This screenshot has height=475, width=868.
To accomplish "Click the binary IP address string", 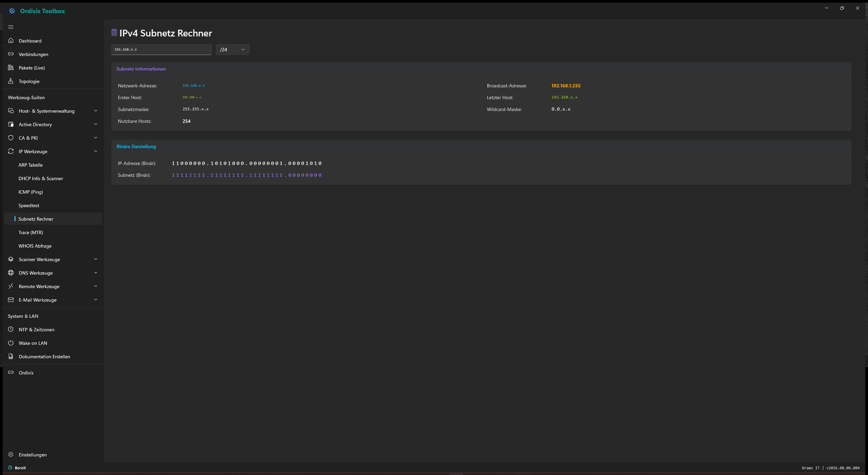I will 247,163.
